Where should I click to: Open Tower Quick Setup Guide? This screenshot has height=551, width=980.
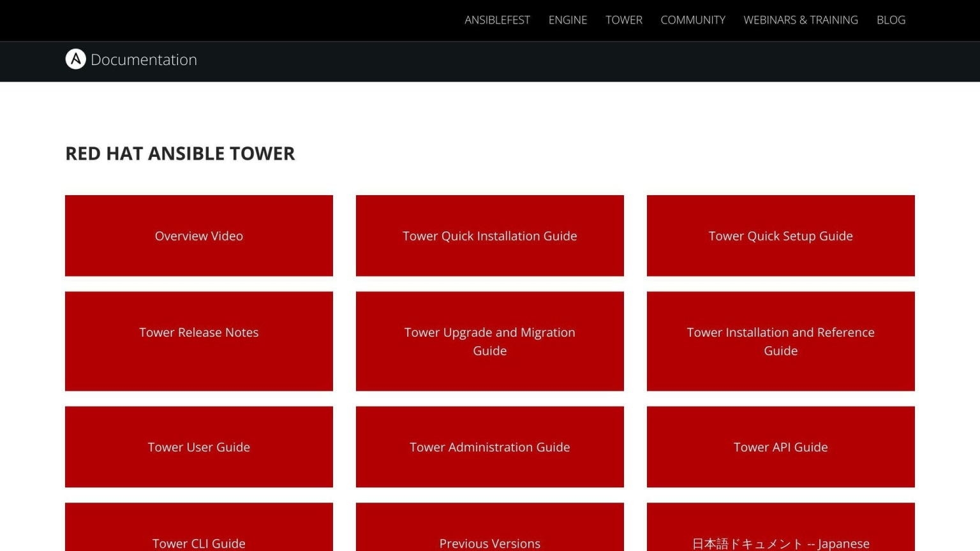pos(781,236)
